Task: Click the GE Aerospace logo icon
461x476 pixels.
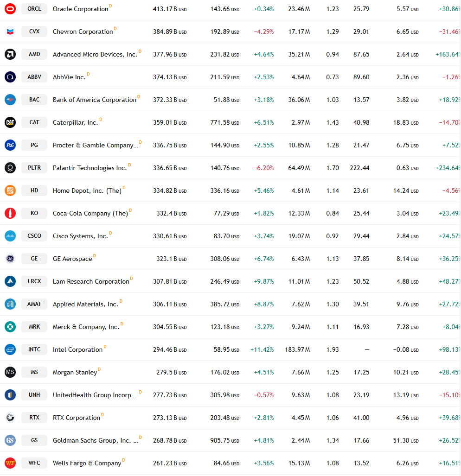Action: pos(10,259)
